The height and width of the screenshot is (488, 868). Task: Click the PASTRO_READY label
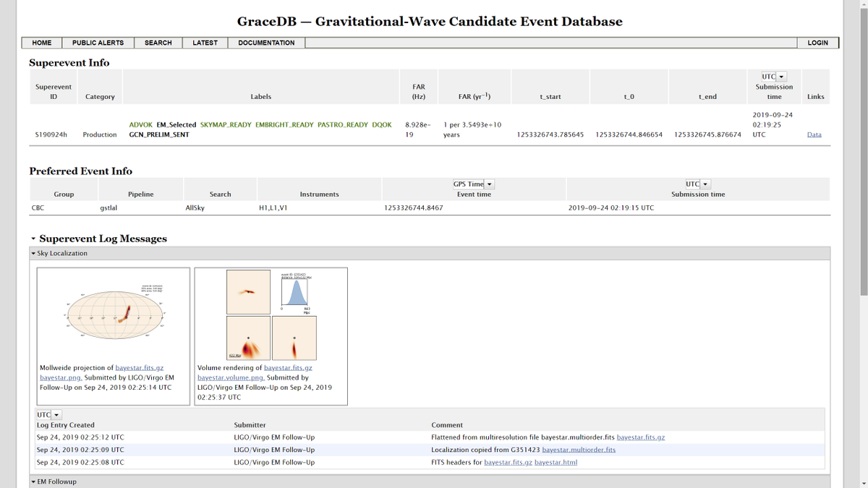[343, 125]
